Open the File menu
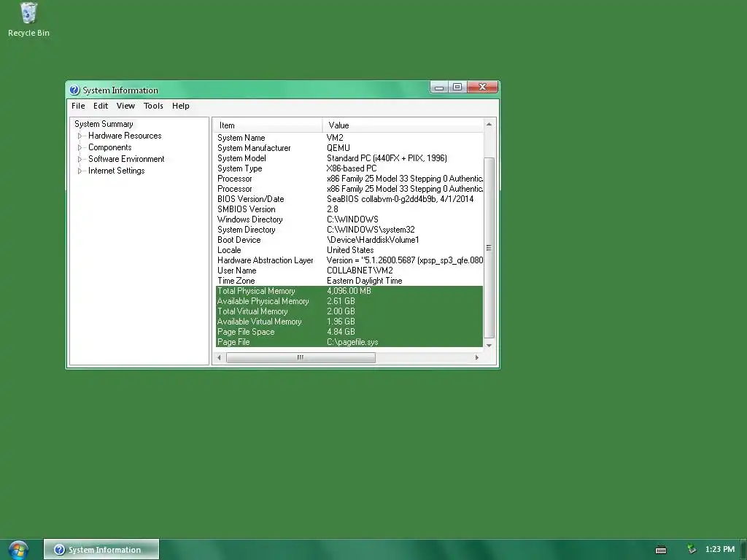The height and width of the screenshot is (560, 747). point(78,106)
